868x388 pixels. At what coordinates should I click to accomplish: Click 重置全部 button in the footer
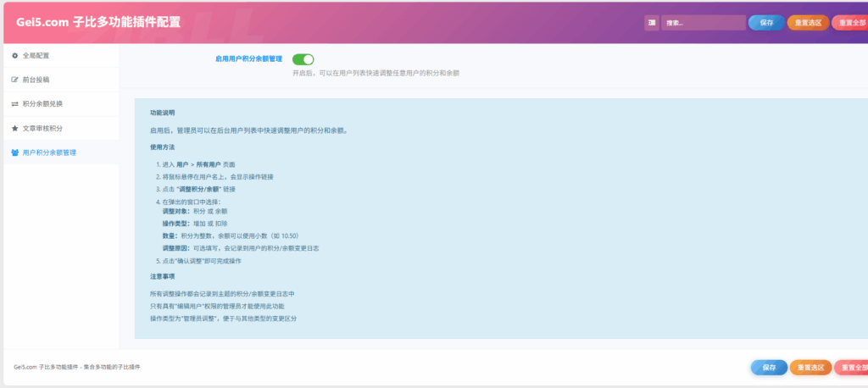pyautogui.click(x=851, y=368)
